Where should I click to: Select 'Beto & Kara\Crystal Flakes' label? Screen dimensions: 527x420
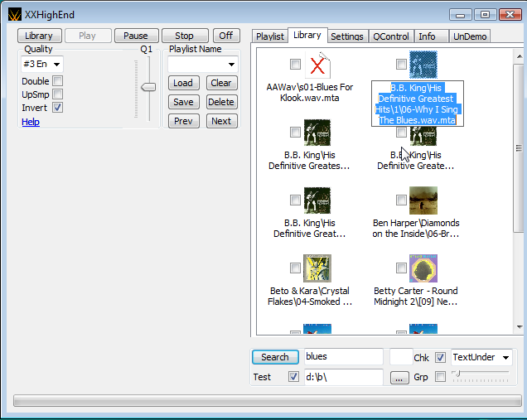pos(310,296)
